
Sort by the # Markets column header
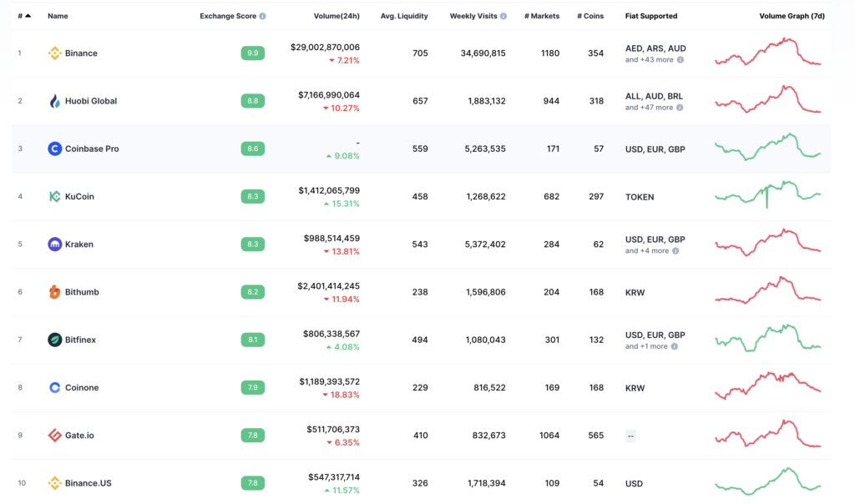(x=541, y=16)
